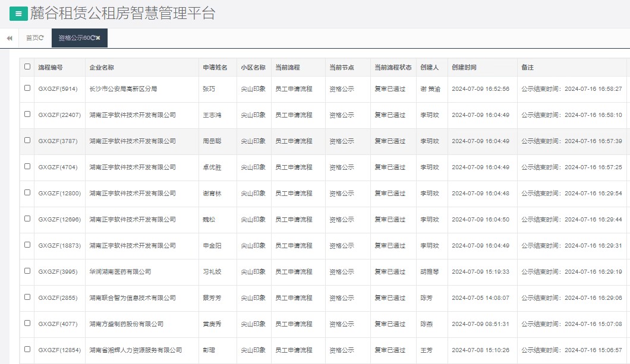This screenshot has height=364, width=630.
Task: Select the checkbox for GXGZF(12854)
Action: [27, 350]
